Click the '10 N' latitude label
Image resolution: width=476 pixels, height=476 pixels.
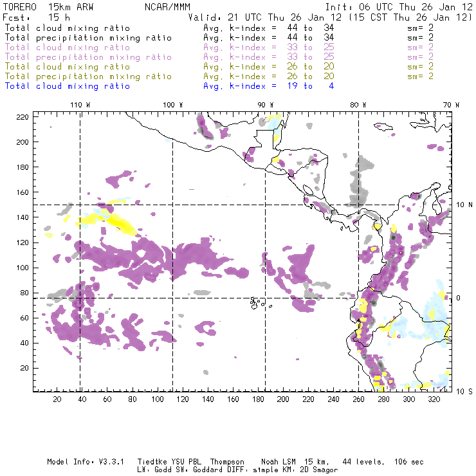(464, 205)
